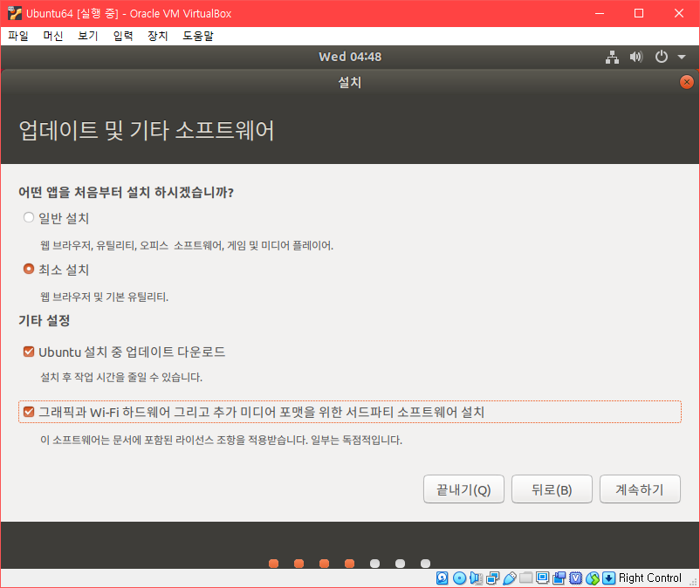Select the 최소 설치 radio option

tap(29, 269)
